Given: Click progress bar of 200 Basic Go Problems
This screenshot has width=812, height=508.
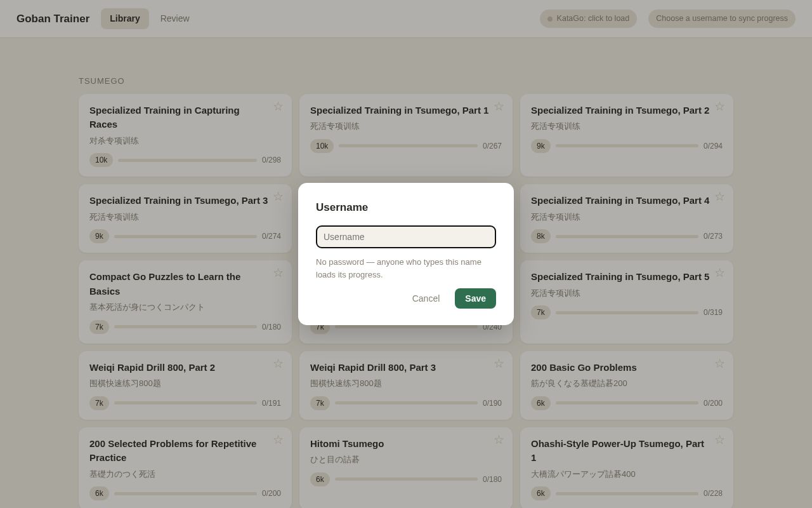Looking at the screenshot, I should [627, 403].
